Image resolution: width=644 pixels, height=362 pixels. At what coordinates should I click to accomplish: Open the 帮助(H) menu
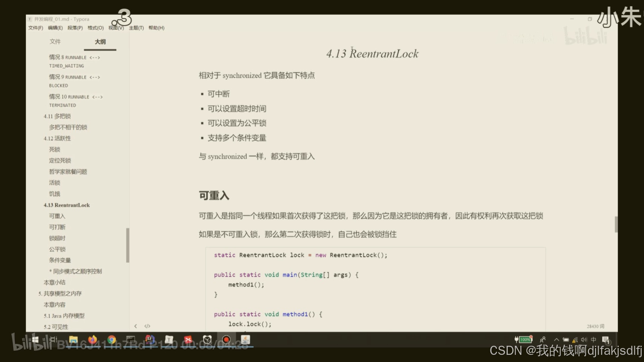click(156, 28)
